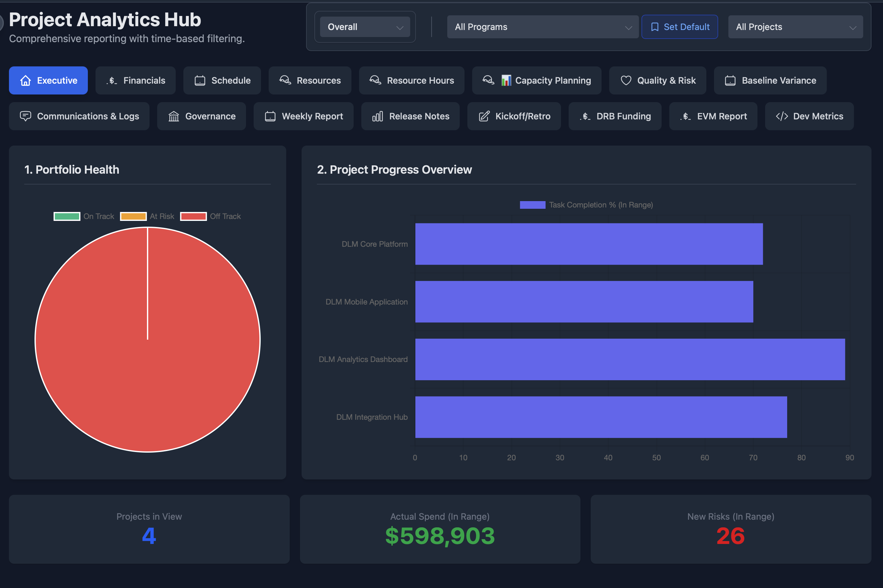
Task: Click the bar chart icon on Release Notes
Action: 377,116
